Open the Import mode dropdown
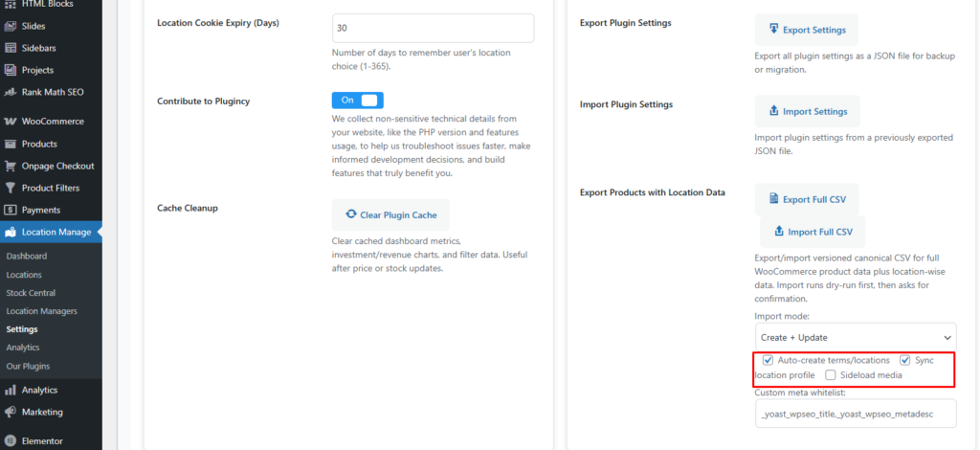The height and width of the screenshot is (450, 980). point(855,337)
